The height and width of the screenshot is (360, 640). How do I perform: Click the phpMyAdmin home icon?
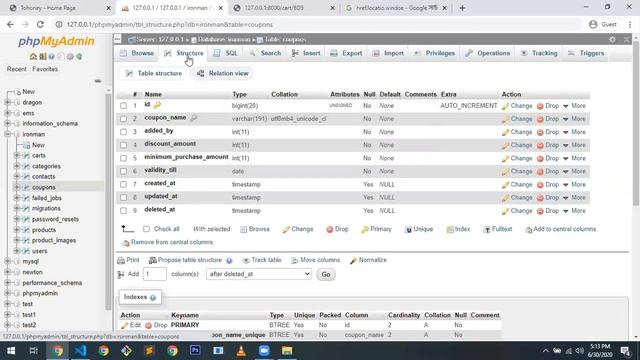pos(33,56)
